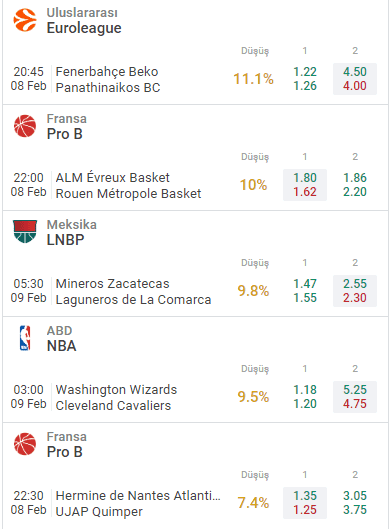Open the Euroleague league page

pos(84,28)
